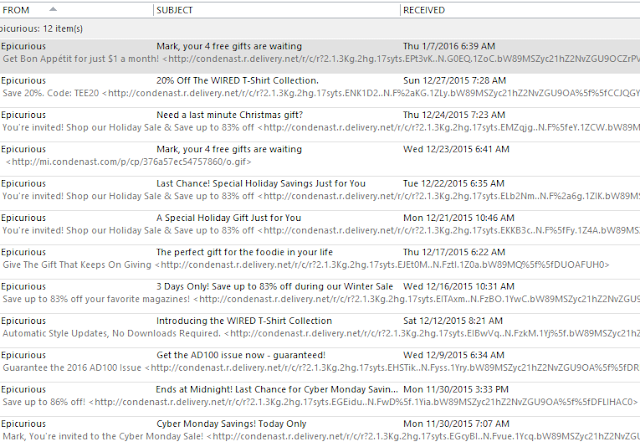Click date 'Thu 12/17/2015 6:22 AM'
The image size is (640, 447).
tap(454, 252)
